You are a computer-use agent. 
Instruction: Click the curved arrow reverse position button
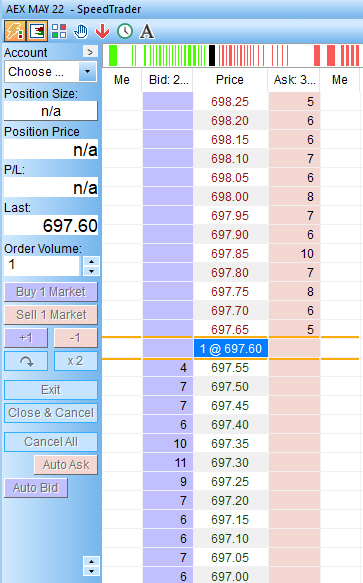(x=26, y=361)
